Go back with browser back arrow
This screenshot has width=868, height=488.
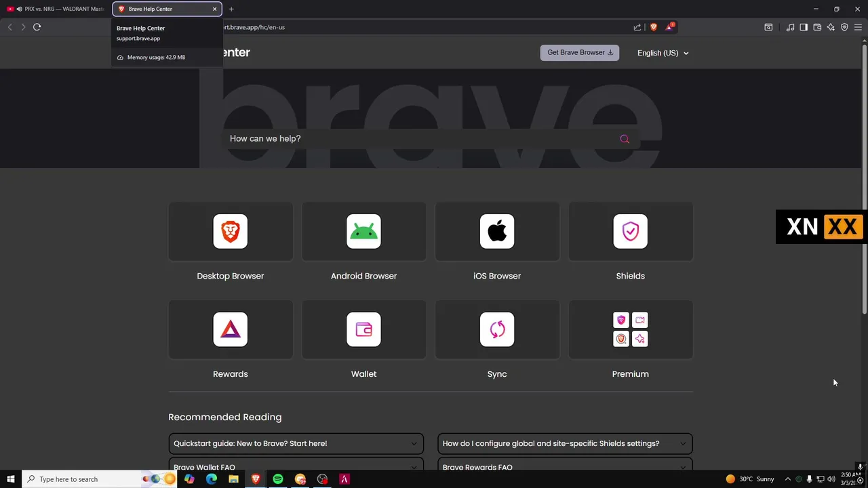pyautogui.click(x=9, y=27)
